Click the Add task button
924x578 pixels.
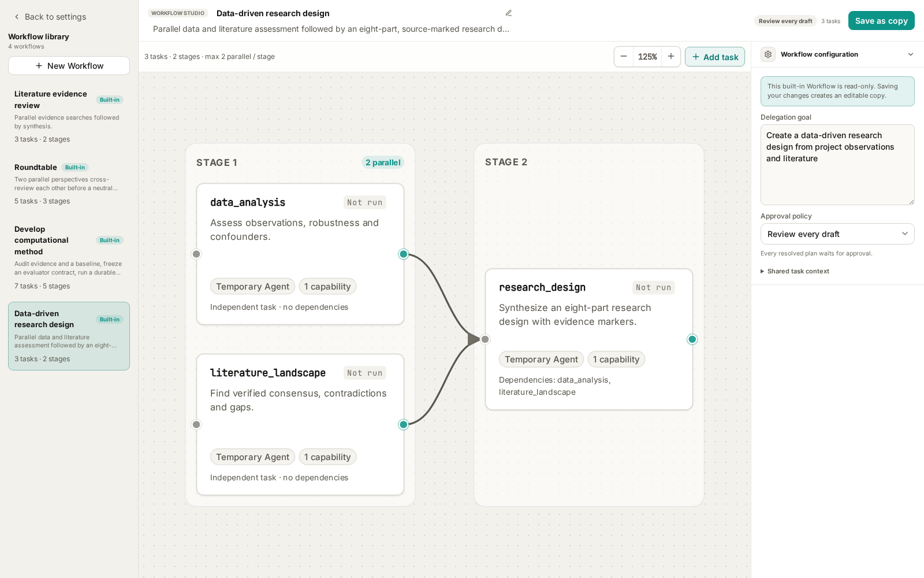coord(715,57)
